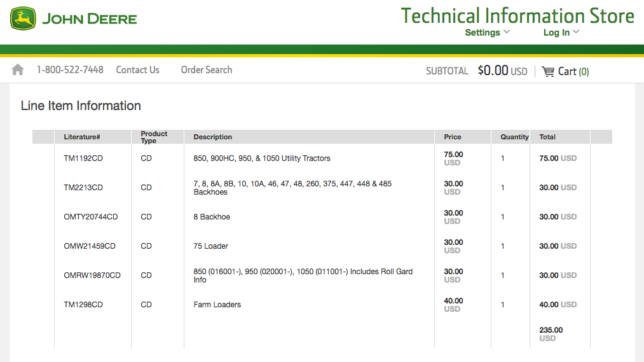Screen dimensions: 644x362
Task: Select literature number OMRW19870CD
Action: pyautogui.click(x=92, y=275)
